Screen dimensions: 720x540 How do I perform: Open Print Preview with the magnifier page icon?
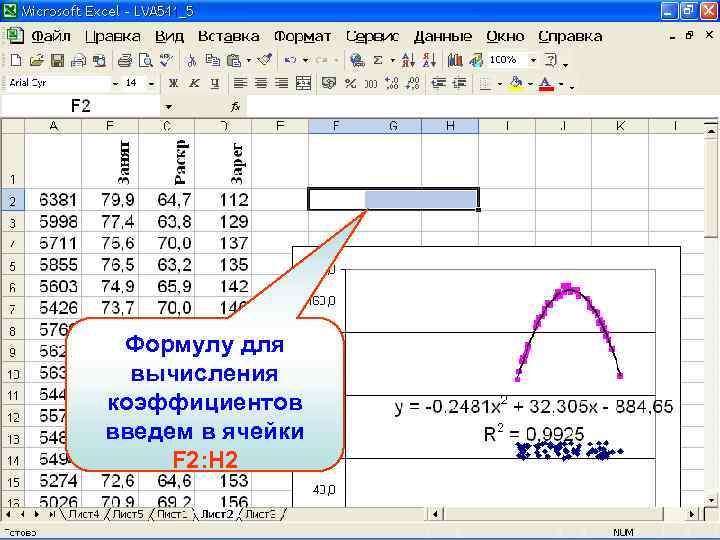pyautogui.click(x=146, y=60)
